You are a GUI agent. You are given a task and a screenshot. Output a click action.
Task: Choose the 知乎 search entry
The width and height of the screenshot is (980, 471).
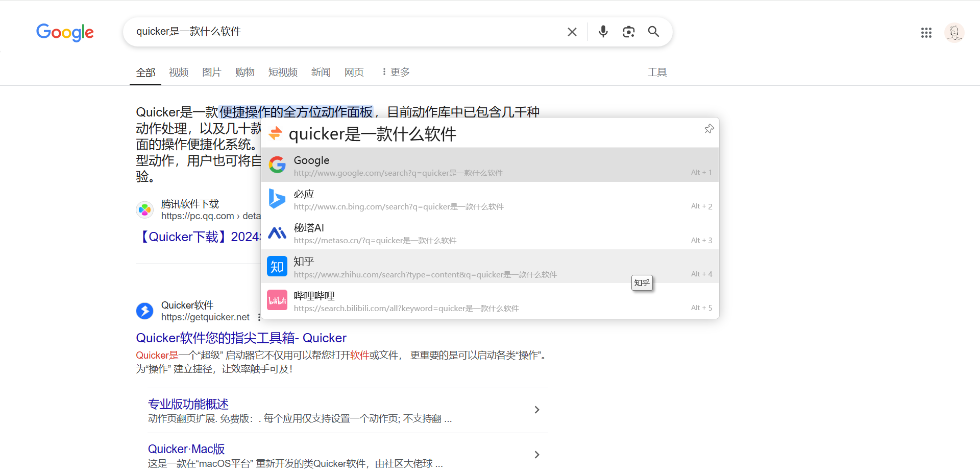tap(490, 267)
